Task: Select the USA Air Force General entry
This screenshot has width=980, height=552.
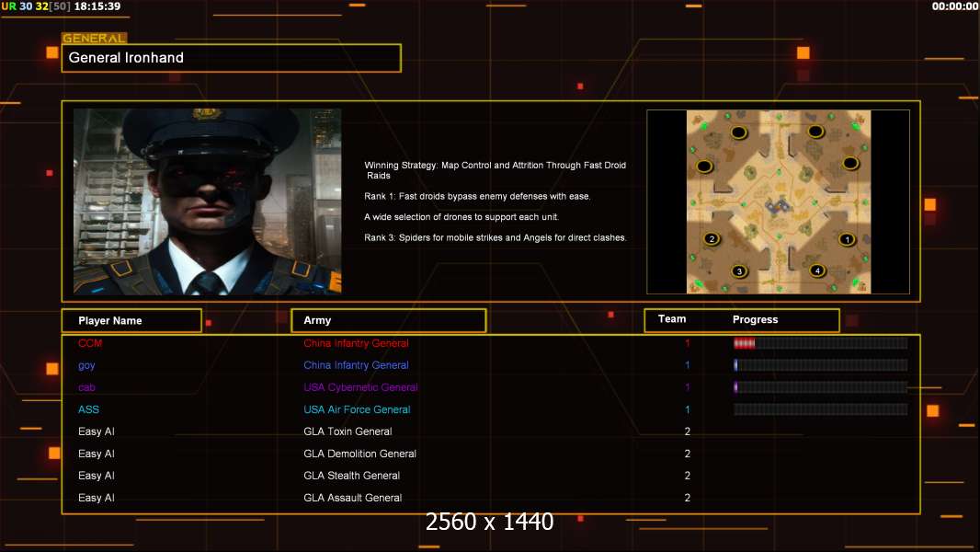Action: pyautogui.click(x=357, y=409)
